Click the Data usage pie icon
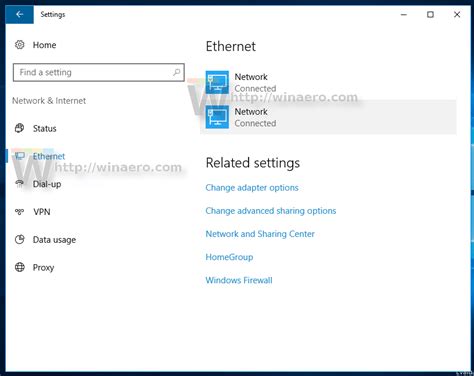Screen dimensions: 474x376 pyautogui.click(x=20, y=239)
